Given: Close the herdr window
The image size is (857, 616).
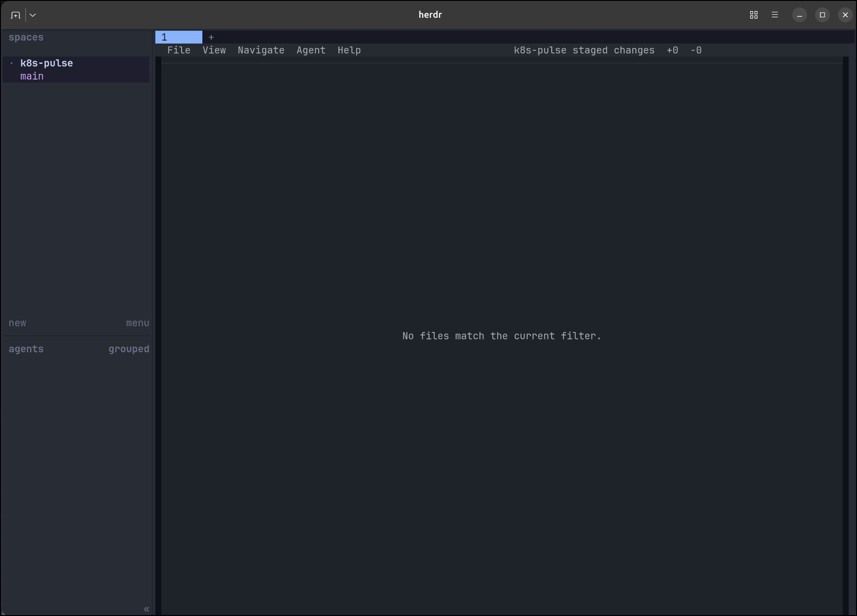Looking at the screenshot, I should click(x=845, y=15).
